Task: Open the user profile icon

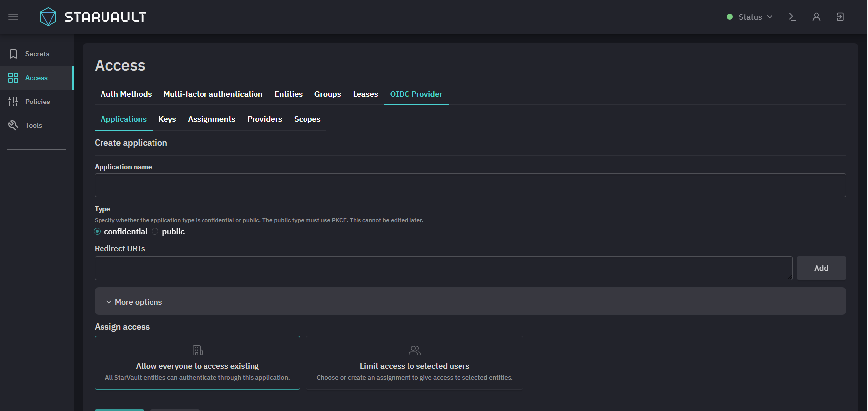Action: [x=817, y=17]
